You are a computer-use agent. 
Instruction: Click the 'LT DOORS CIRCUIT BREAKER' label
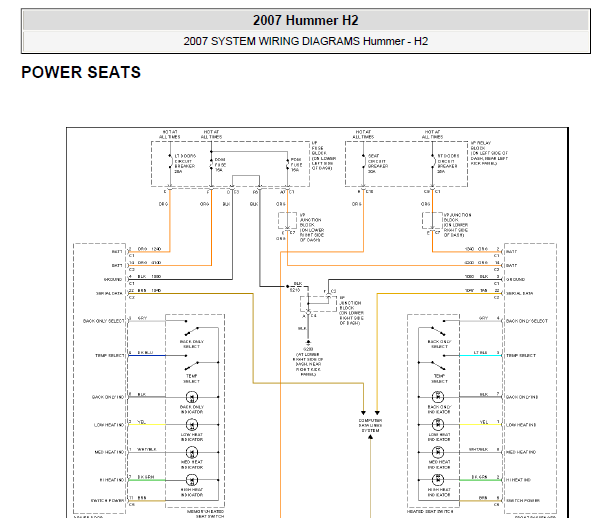tap(185, 164)
